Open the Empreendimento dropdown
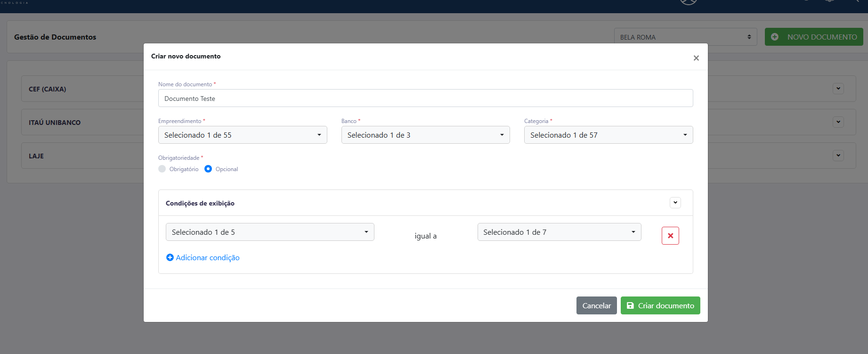The height and width of the screenshot is (354, 868). pyautogui.click(x=243, y=135)
